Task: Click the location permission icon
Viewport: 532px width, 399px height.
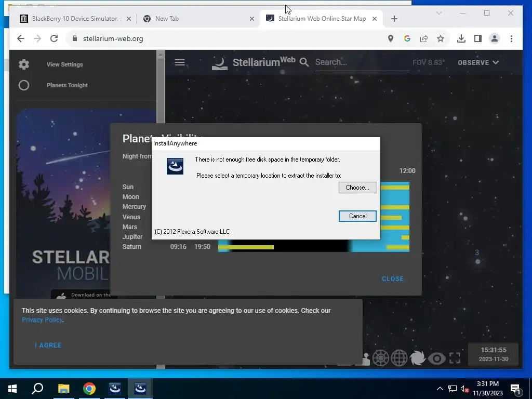Action: point(391,38)
